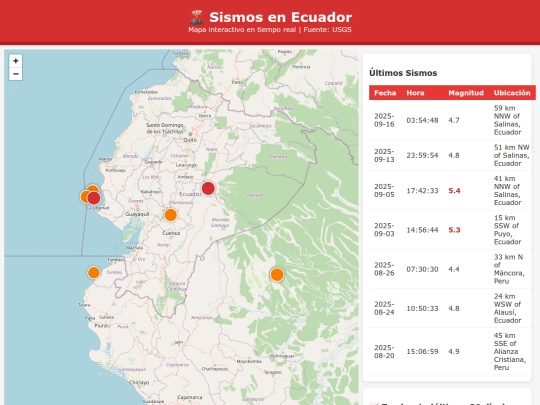Screen dimensions: 540x405
Task: Select date cell 2025-08-20
Action: 384,352
